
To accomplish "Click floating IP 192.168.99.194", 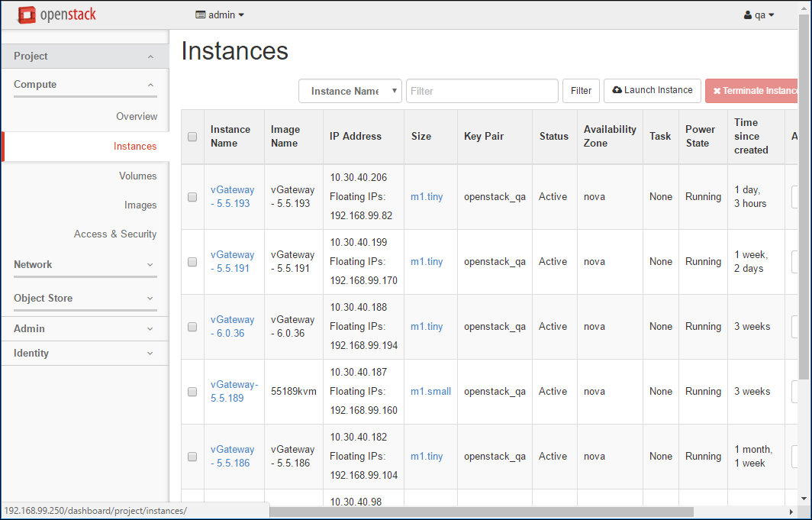I will (363, 345).
